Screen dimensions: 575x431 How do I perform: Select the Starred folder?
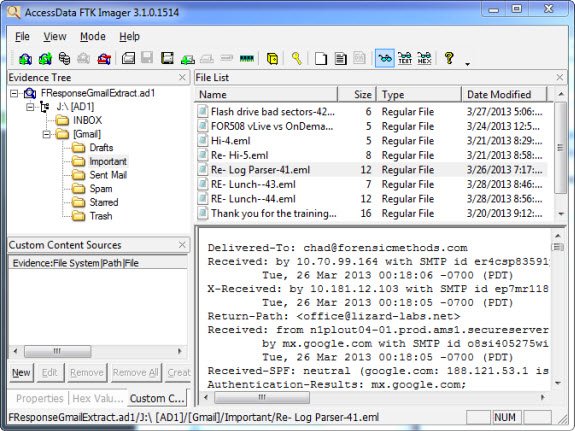(x=104, y=202)
